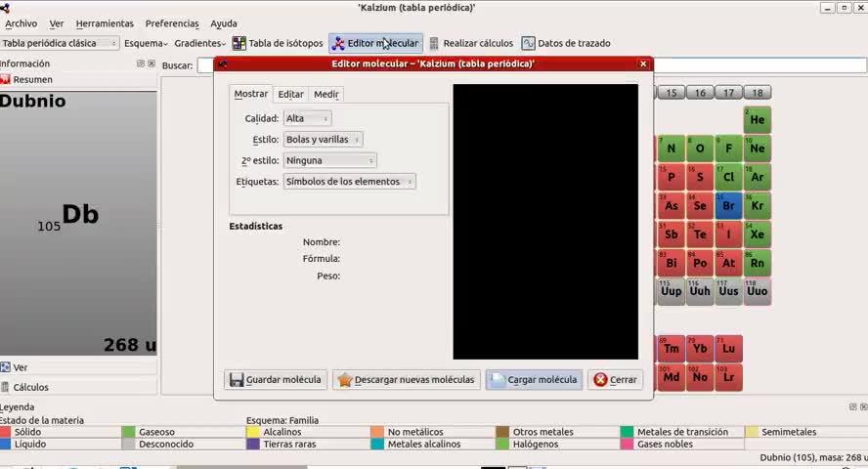Viewport: 868px width, 469px height.
Task: Open the Etiquetas dropdown
Action: pyautogui.click(x=349, y=182)
